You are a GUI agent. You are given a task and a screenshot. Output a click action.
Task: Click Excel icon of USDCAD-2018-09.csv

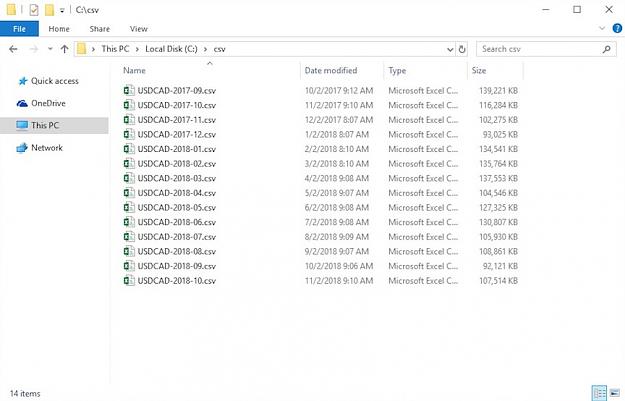pyautogui.click(x=129, y=266)
